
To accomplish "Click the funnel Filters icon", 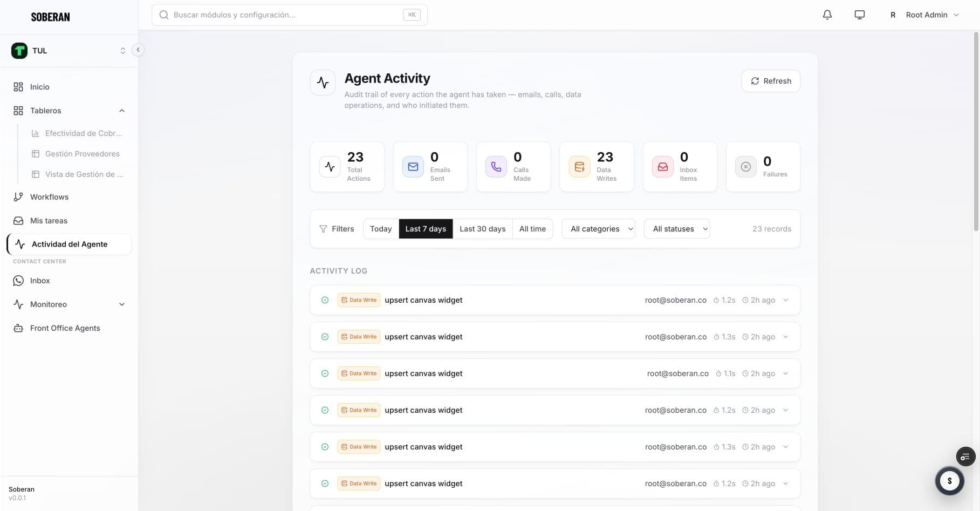I will tap(323, 229).
